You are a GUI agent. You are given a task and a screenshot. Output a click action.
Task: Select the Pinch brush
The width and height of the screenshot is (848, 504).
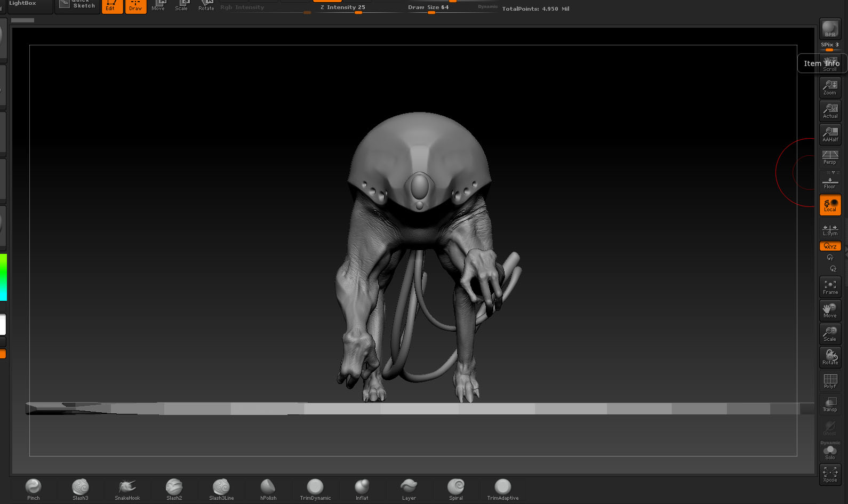coord(34,490)
